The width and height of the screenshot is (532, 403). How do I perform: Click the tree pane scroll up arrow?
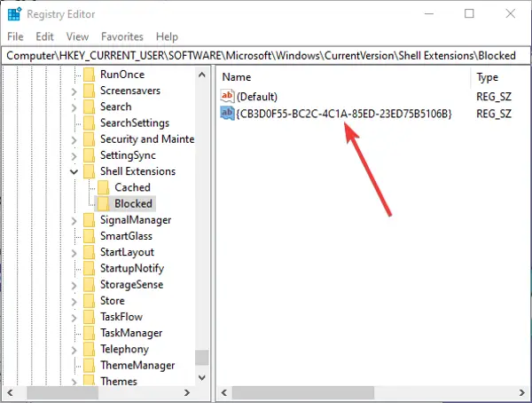point(202,75)
